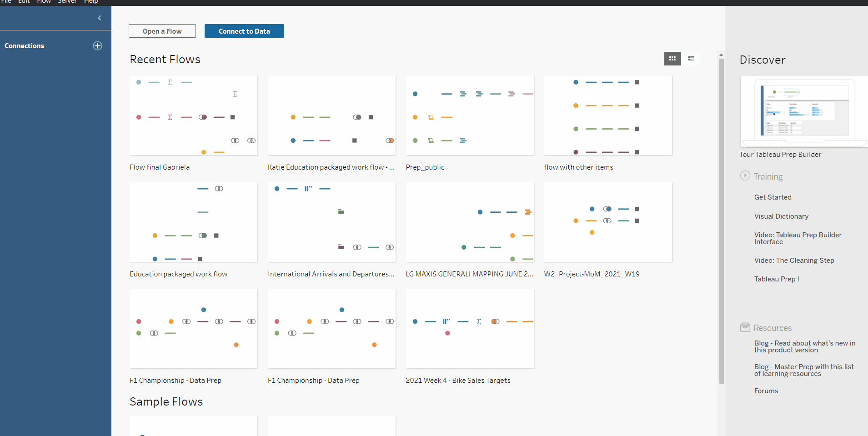
Task: Click the Recent Flows heading
Action: click(x=165, y=60)
